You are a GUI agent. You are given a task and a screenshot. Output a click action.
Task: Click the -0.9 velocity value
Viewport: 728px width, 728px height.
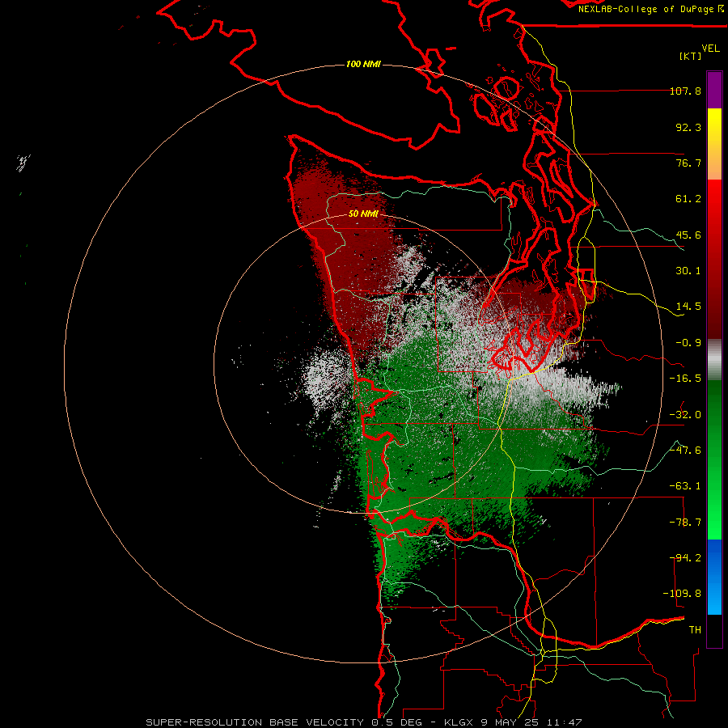tap(688, 343)
